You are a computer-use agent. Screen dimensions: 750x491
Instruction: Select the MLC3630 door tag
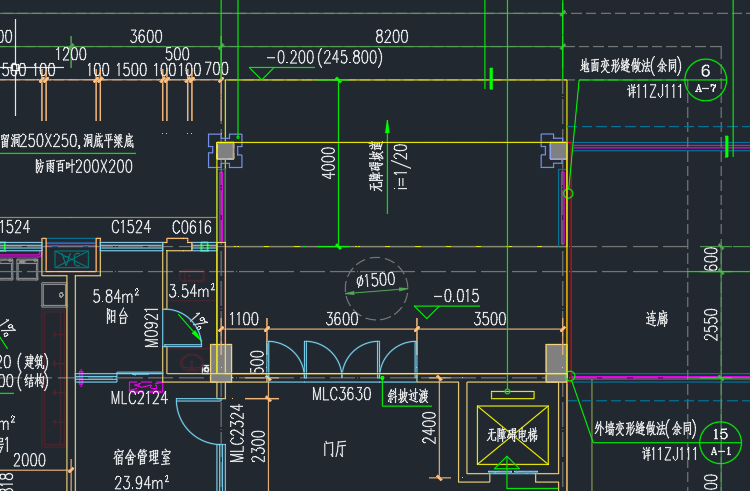(342, 394)
